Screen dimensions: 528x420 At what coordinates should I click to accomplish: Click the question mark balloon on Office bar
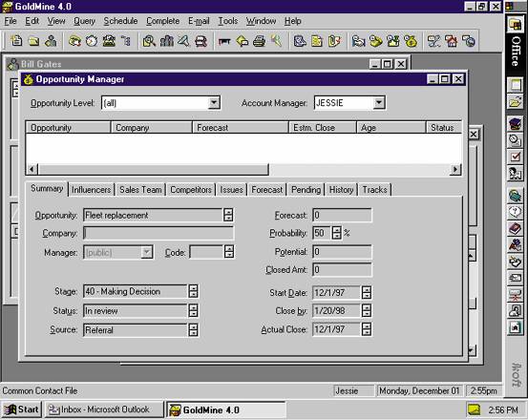point(516,212)
